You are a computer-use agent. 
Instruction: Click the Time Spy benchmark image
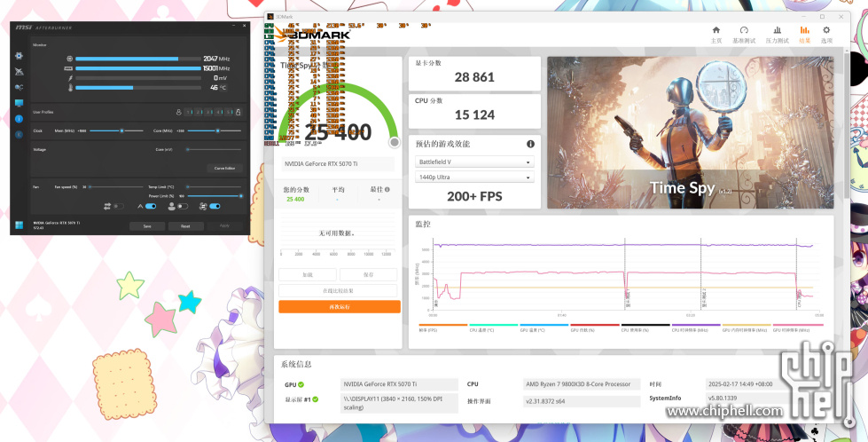tap(691, 133)
